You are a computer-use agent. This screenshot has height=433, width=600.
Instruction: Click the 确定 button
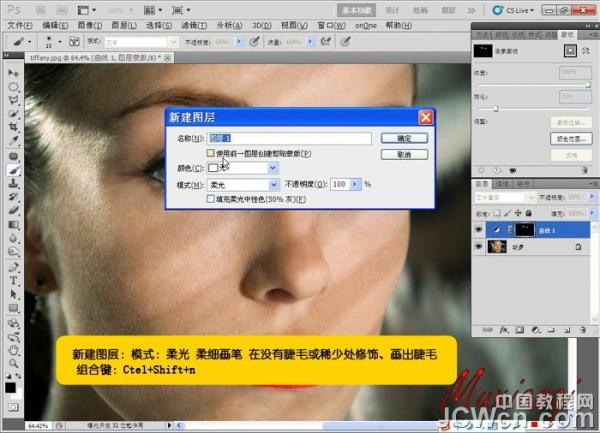[405, 138]
